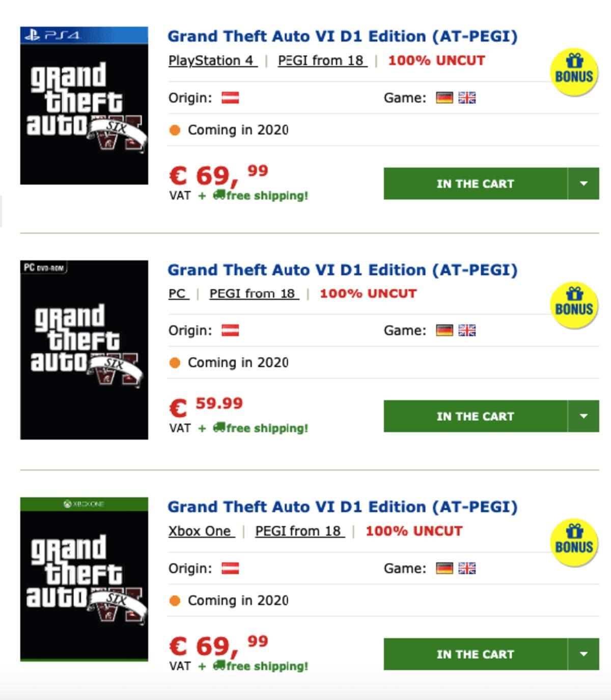Open the PlayStation 4 platform link
Viewport: 611px width, 700px height.
click(211, 61)
